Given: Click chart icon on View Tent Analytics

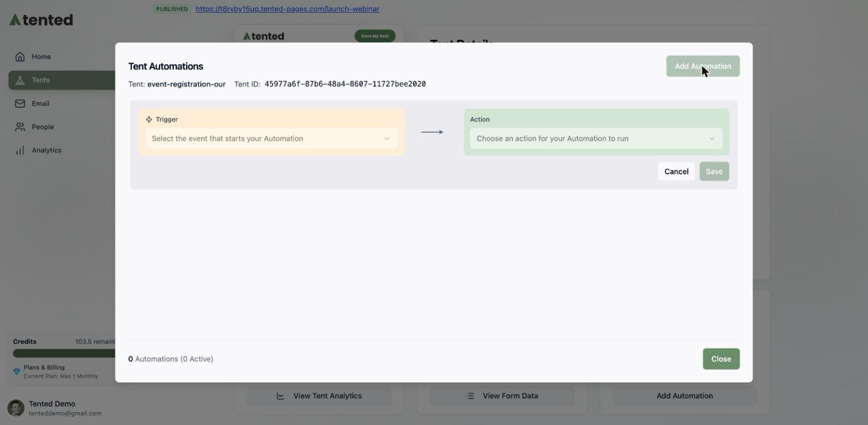Looking at the screenshot, I should click(x=281, y=396).
